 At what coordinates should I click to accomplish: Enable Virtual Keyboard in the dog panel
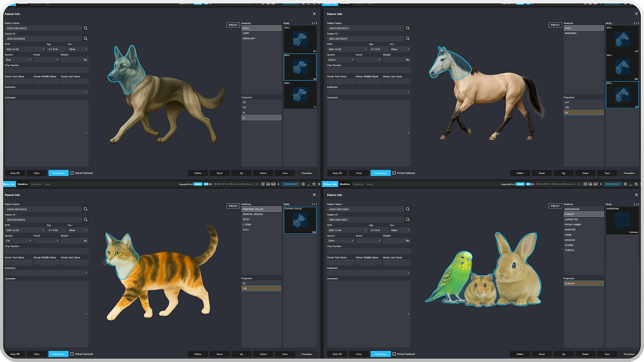(72, 173)
